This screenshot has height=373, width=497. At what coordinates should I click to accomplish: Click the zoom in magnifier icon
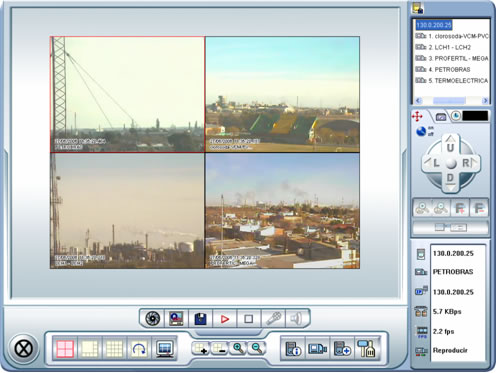coord(238,348)
